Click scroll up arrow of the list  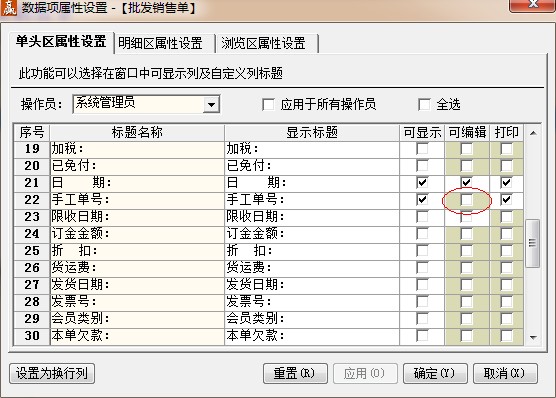pos(533,133)
